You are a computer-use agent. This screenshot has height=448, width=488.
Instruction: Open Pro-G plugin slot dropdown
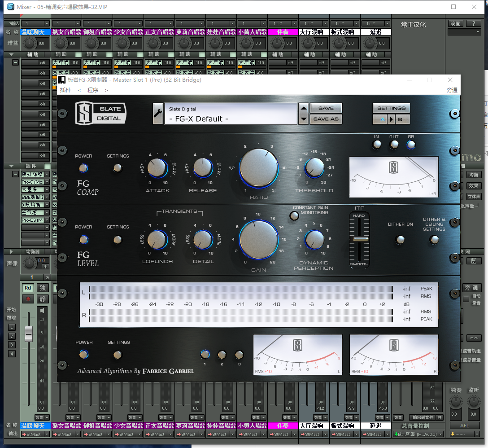(47, 182)
